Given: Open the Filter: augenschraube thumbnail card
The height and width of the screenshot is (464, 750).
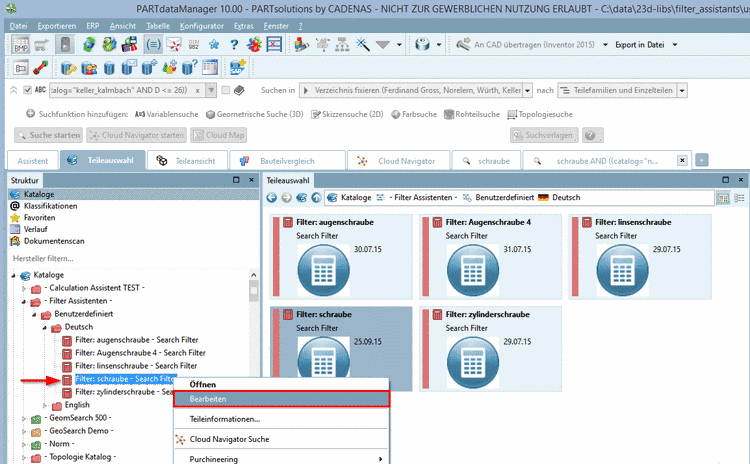Looking at the screenshot, I should (x=342, y=257).
